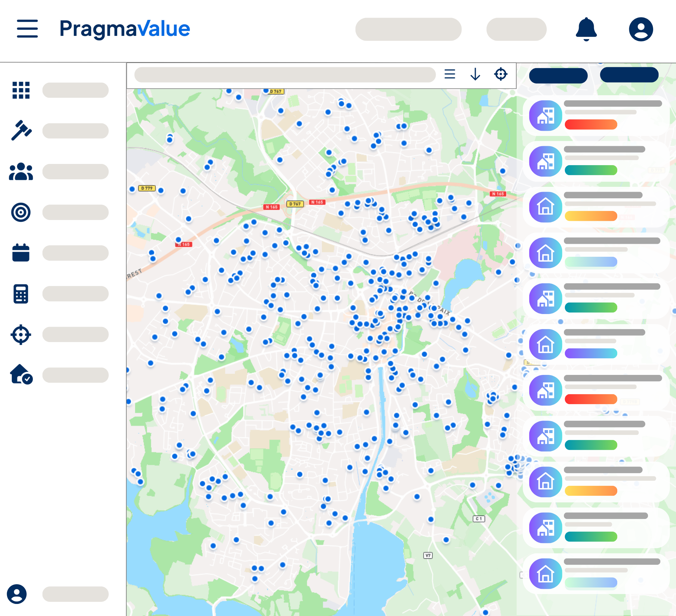Image resolution: width=676 pixels, height=616 pixels.
Task: Select the grid dashboard icon in sidebar
Action: coord(21,90)
